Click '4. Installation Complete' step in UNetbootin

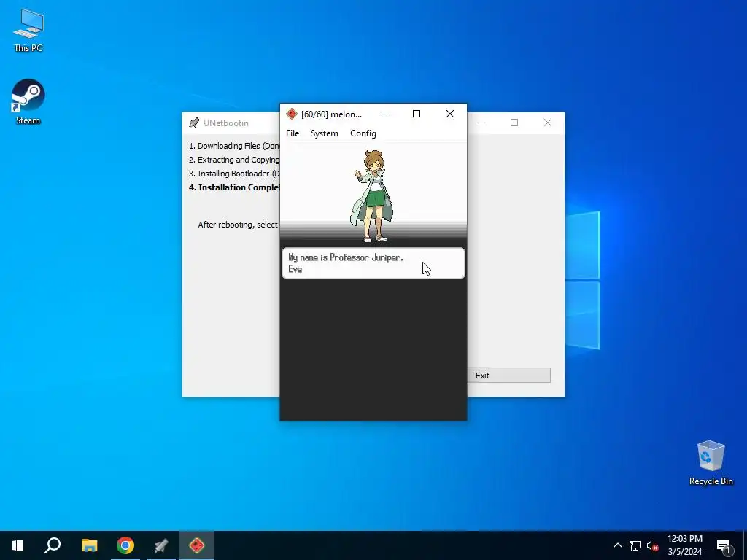234,187
